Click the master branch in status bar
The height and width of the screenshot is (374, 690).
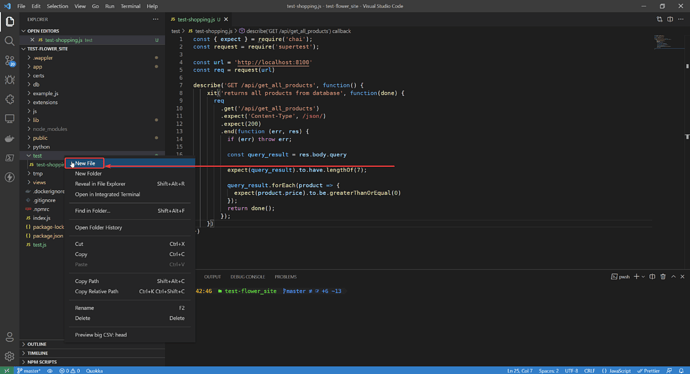tap(29, 370)
